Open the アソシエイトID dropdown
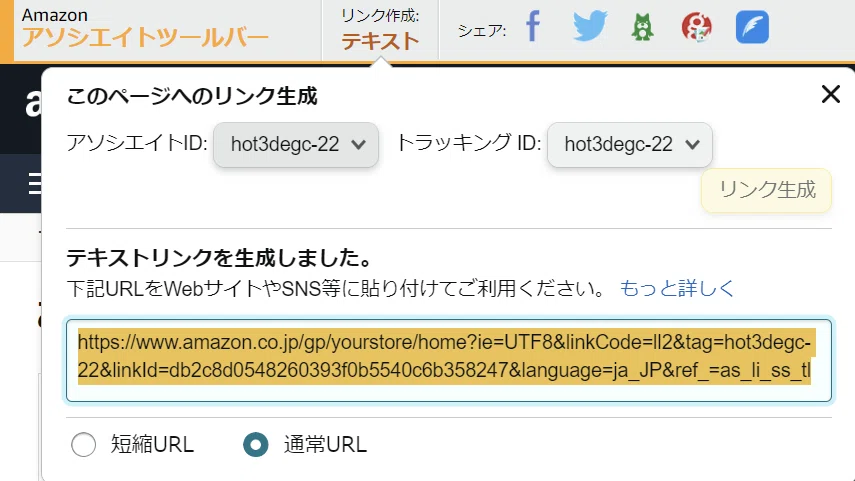The height and width of the screenshot is (481, 855). 296,145
